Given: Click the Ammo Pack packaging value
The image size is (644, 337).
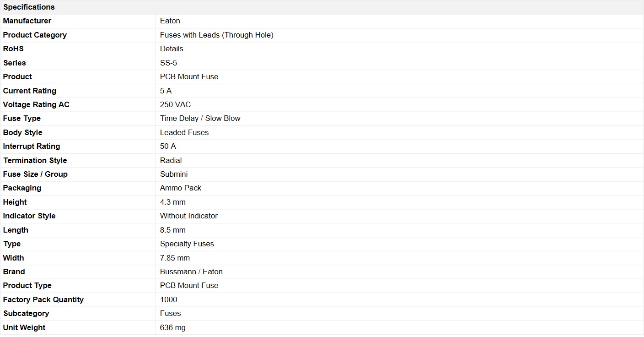Looking at the screenshot, I should pos(181,188).
